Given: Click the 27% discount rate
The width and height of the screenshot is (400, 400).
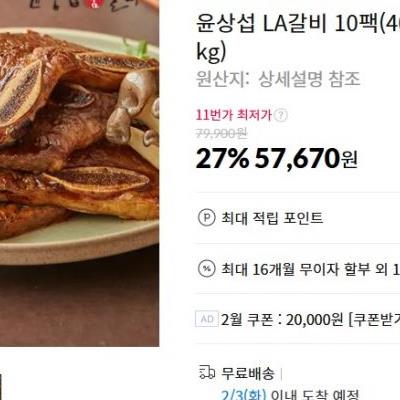Looking at the screenshot, I should [222, 158].
